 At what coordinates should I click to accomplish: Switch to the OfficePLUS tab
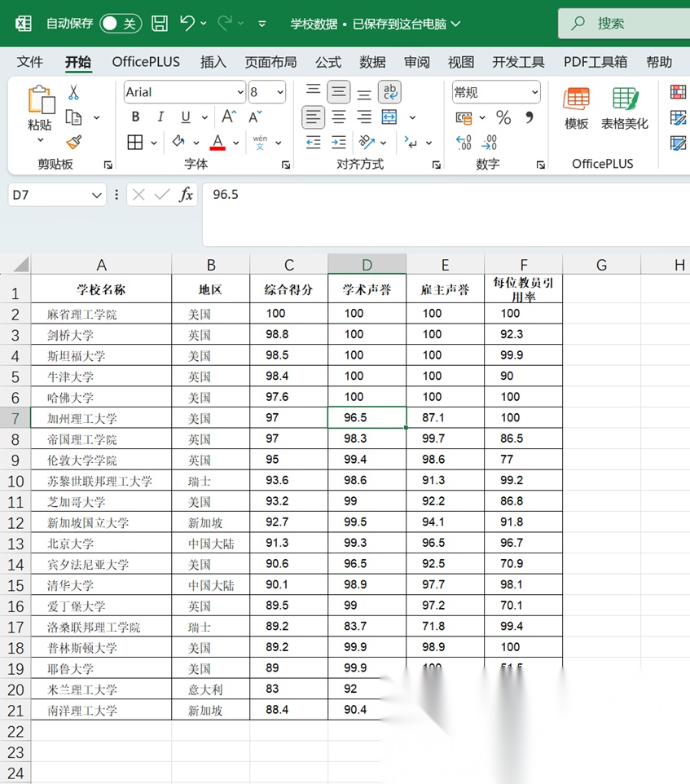(x=146, y=62)
